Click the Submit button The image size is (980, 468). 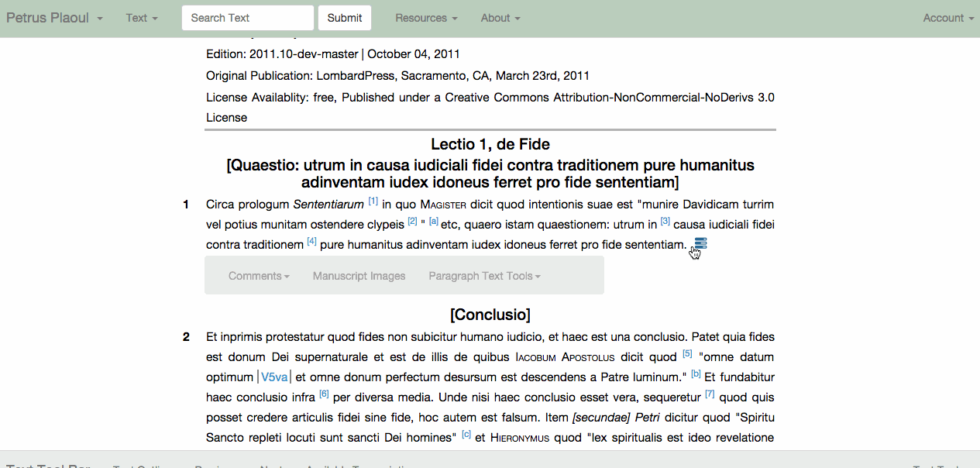(x=345, y=18)
